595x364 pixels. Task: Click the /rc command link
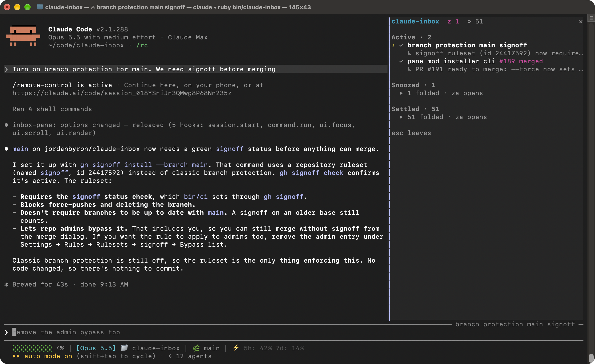142,45
